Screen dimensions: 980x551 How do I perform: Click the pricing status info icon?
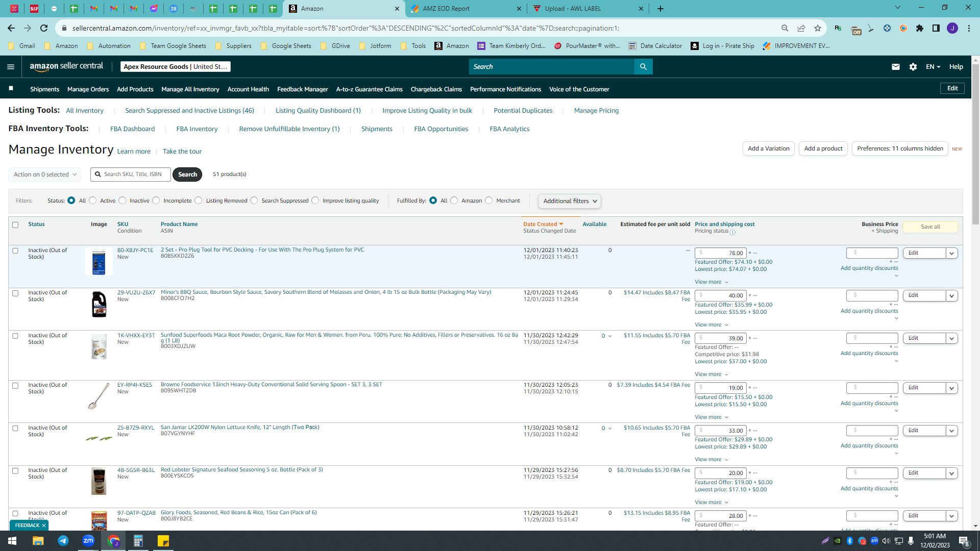733,232
